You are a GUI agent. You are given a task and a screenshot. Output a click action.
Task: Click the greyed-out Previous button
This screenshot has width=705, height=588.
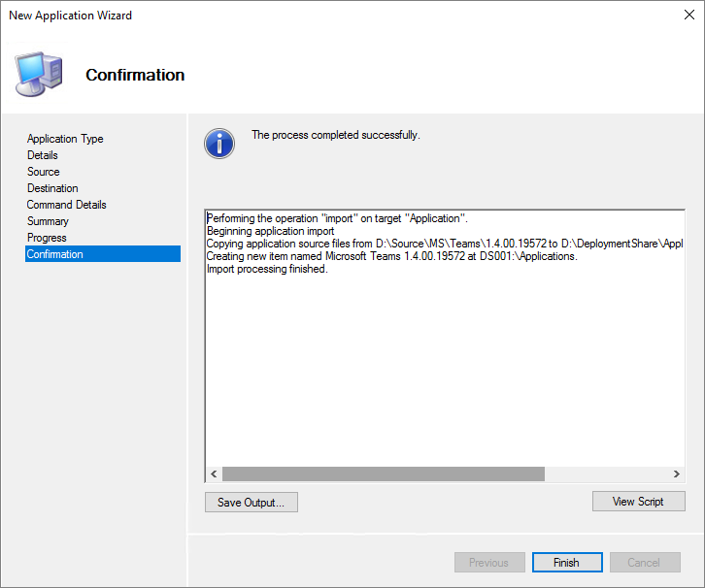(488, 563)
